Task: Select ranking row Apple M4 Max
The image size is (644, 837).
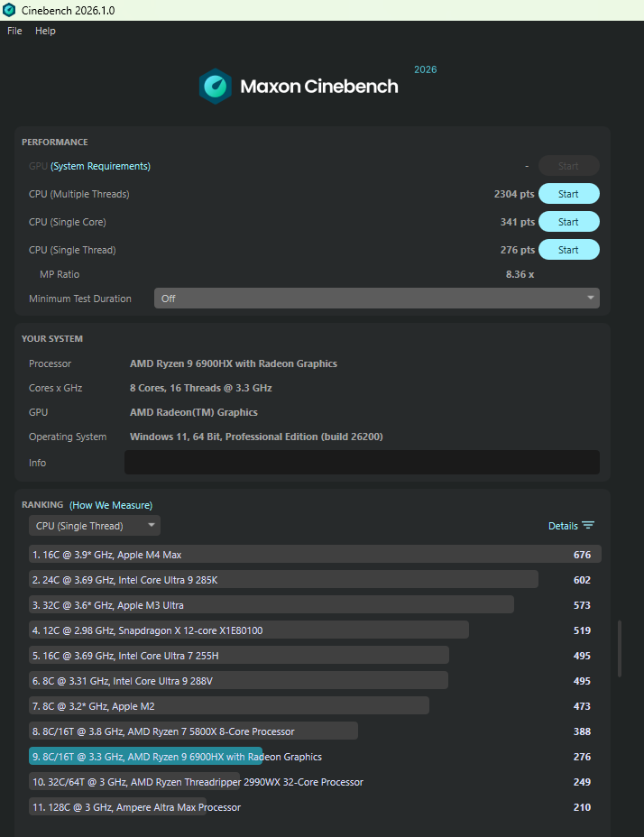Action: pos(315,554)
